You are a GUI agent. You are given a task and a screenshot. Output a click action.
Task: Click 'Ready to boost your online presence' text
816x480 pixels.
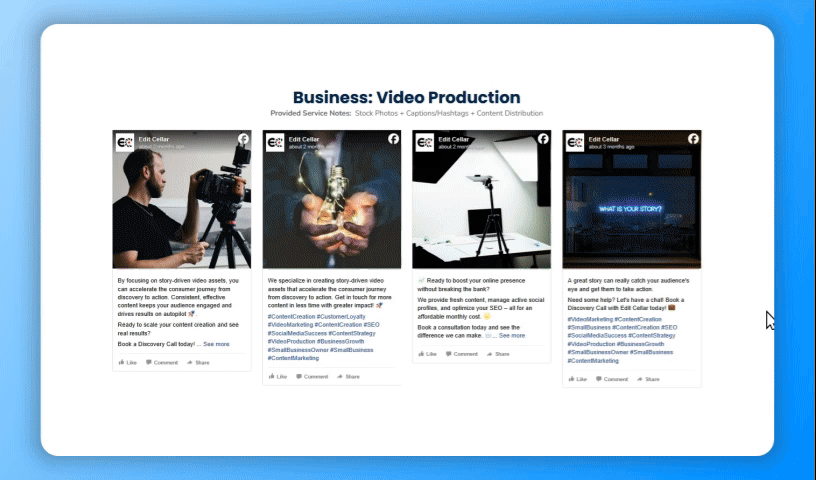(x=476, y=281)
